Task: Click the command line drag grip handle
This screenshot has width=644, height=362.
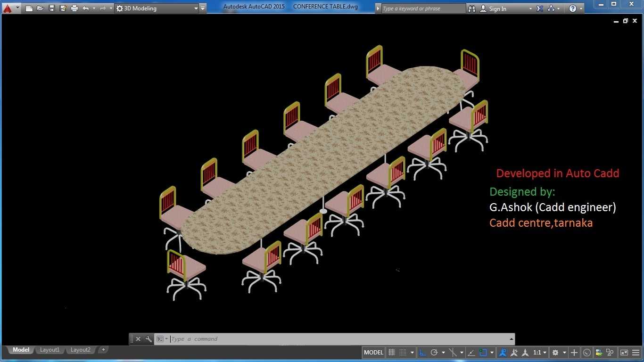Action: [132, 339]
